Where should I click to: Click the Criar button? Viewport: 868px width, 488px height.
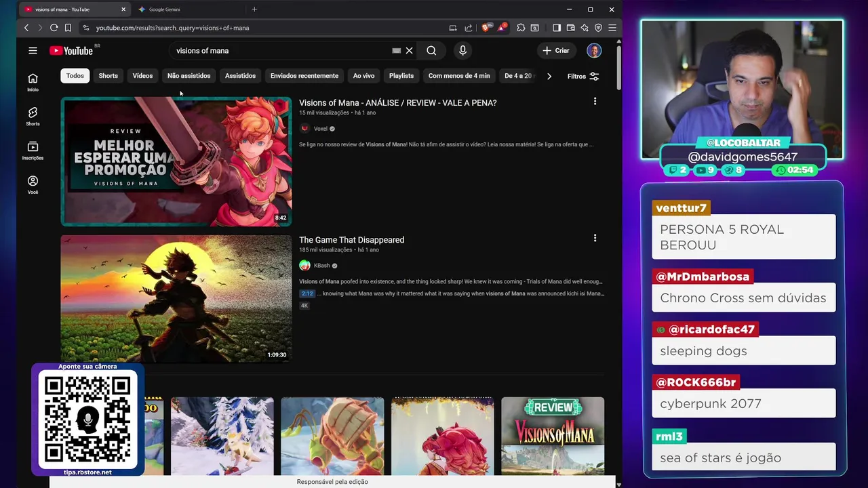pyautogui.click(x=556, y=51)
